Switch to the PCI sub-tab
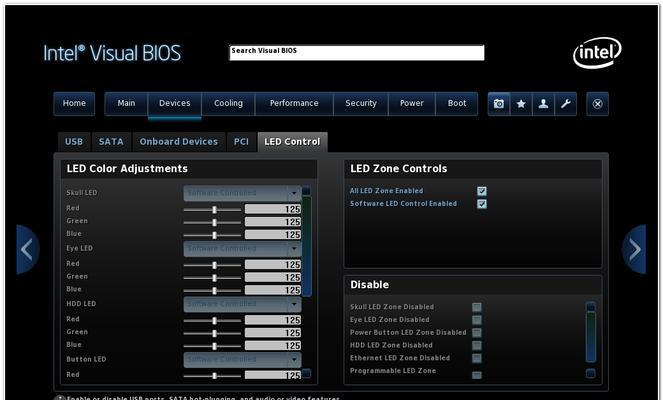This screenshot has height=400, width=663. (x=241, y=142)
